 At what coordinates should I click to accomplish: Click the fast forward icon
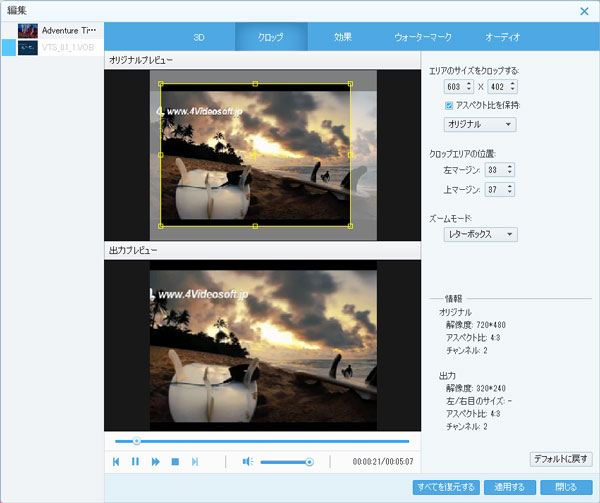[155, 461]
